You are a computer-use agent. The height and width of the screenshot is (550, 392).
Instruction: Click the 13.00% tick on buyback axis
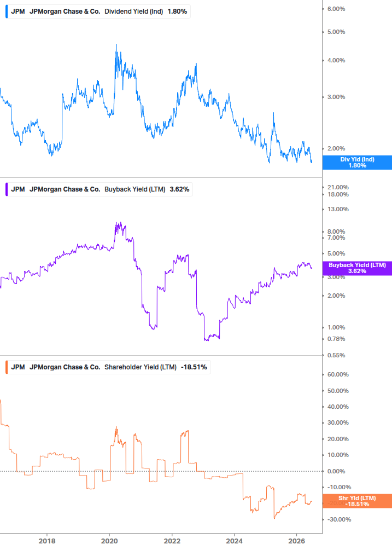(x=338, y=209)
